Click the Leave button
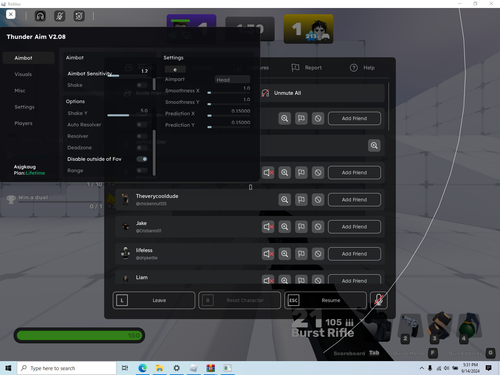500x375 pixels. [154, 300]
